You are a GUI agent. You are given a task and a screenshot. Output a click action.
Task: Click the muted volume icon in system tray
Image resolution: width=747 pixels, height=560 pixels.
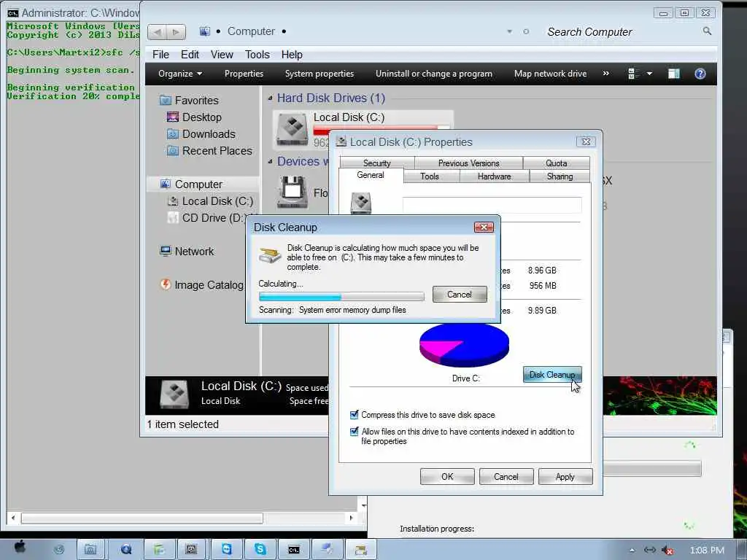(667, 550)
